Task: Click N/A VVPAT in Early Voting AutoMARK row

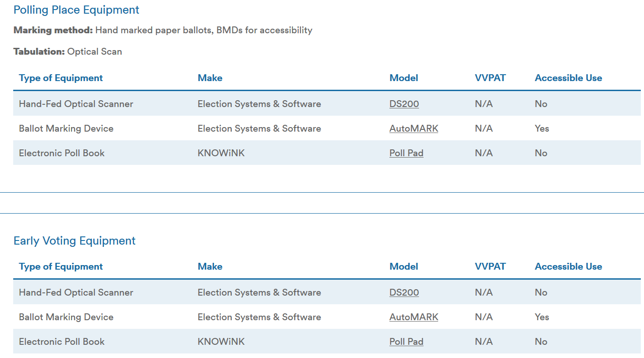Action: tap(484, 317)
